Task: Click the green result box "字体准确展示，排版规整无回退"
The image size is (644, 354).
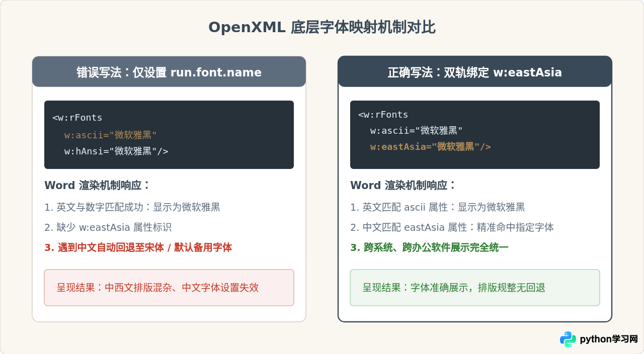Action: pyautogui.click(x=475, y=288)
